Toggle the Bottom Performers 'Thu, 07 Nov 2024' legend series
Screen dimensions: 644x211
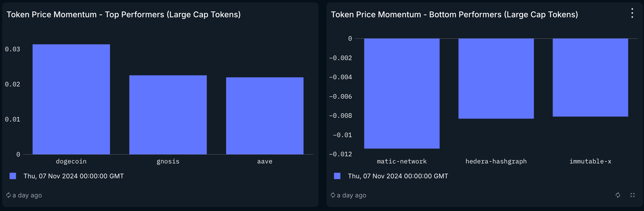(x=398, y=176)
